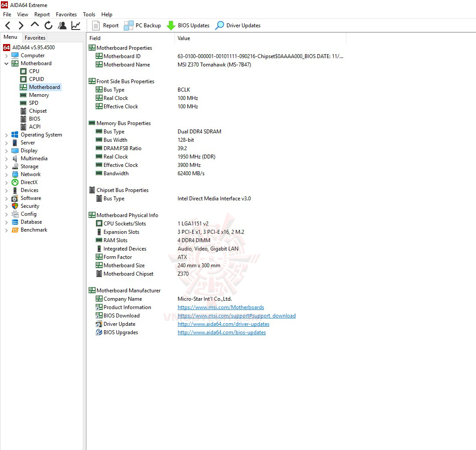Click the Computer monitor icon in tree
The width and height of the screenshot is (476, 450).
coord(15,55)
